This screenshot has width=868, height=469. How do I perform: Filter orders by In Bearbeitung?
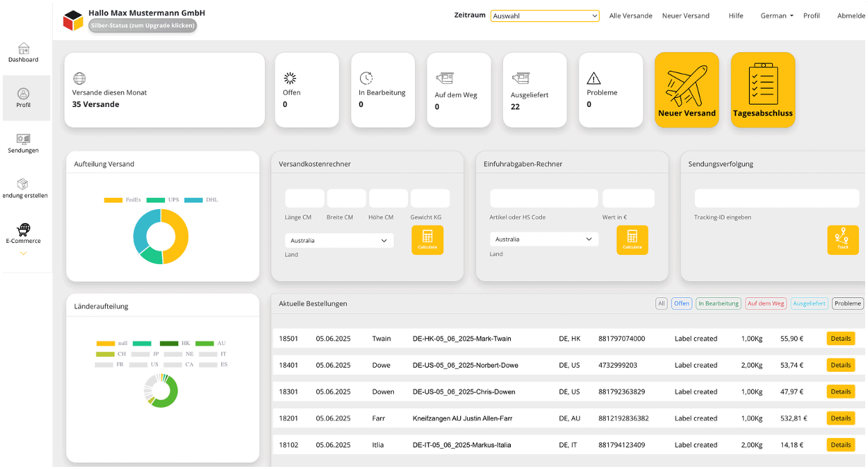[718, 304]
